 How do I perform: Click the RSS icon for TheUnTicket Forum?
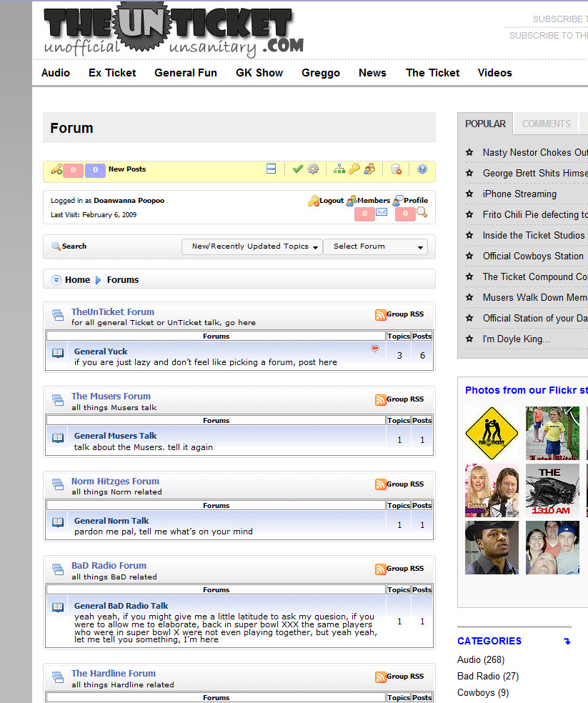point(380,314)
